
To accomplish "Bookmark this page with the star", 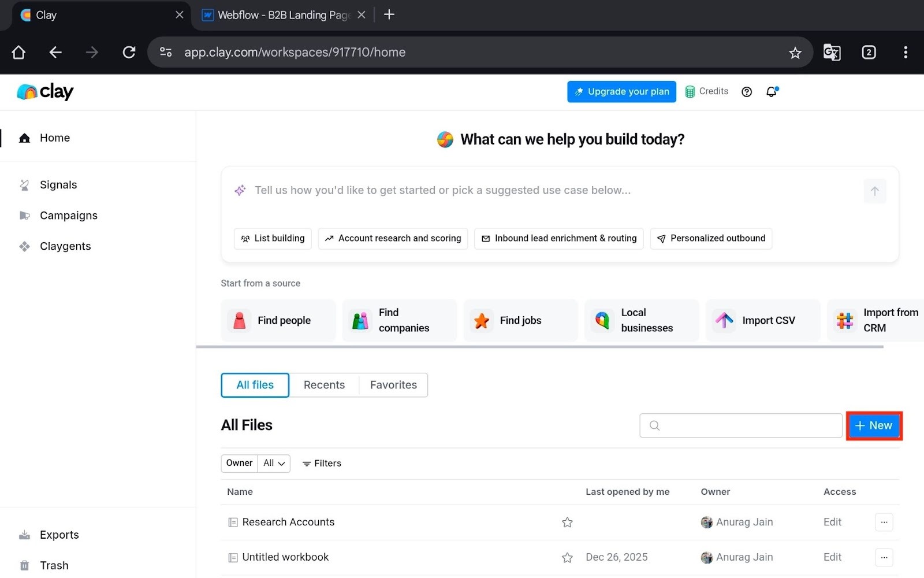I will pyautogui.click(x=795, y=53).
